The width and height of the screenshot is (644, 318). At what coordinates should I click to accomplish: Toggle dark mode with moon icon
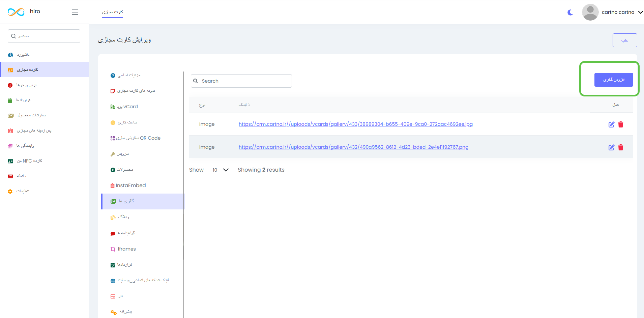pos(570,12)
